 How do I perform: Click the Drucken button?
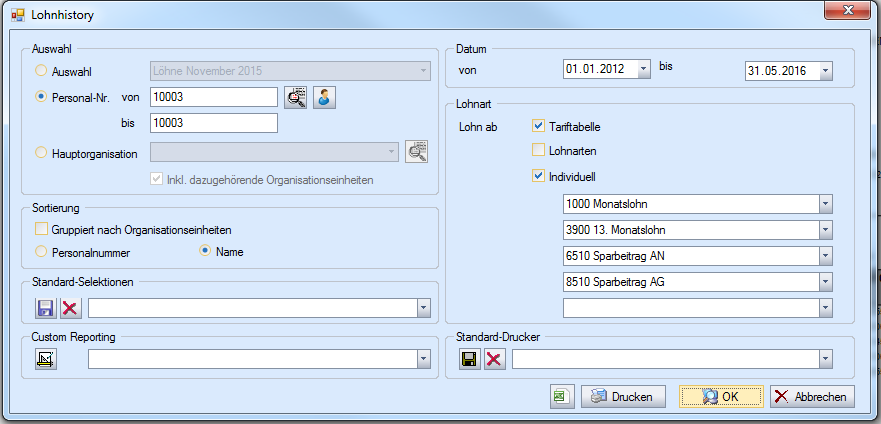click(x=623, y=396)
